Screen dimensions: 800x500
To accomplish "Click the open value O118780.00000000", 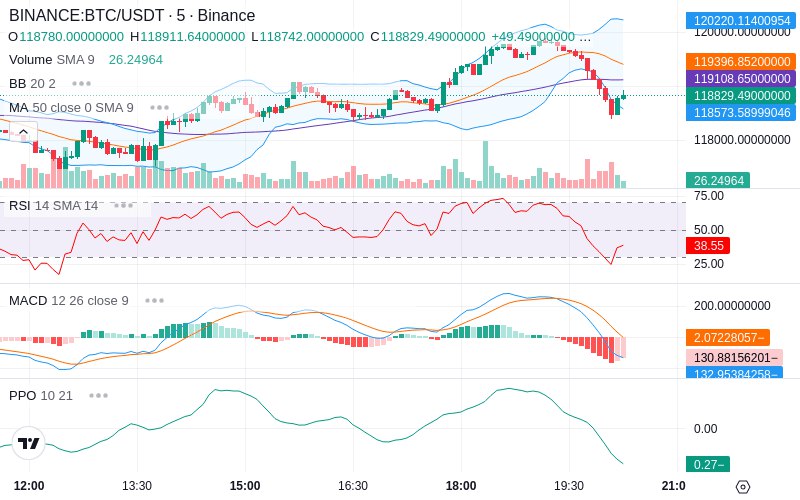I will click(66, 37).
